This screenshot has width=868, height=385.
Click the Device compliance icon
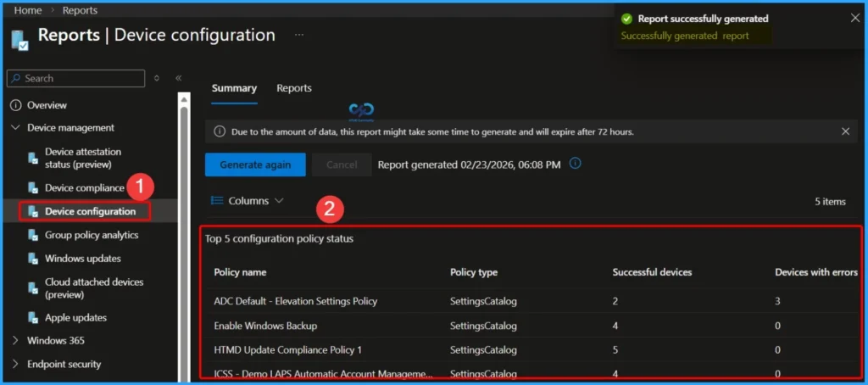coord(33,188)
